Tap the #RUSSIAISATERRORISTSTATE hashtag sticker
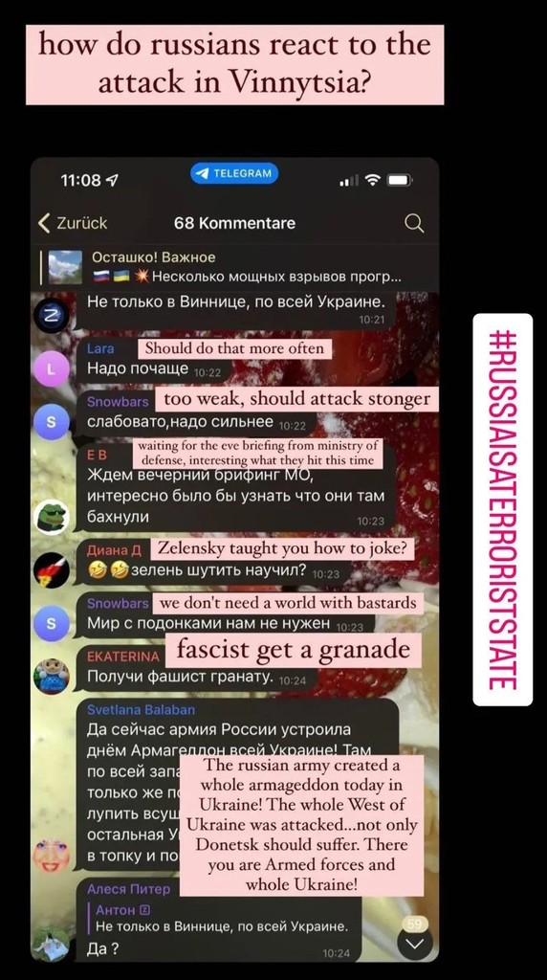 coord(503,509)
